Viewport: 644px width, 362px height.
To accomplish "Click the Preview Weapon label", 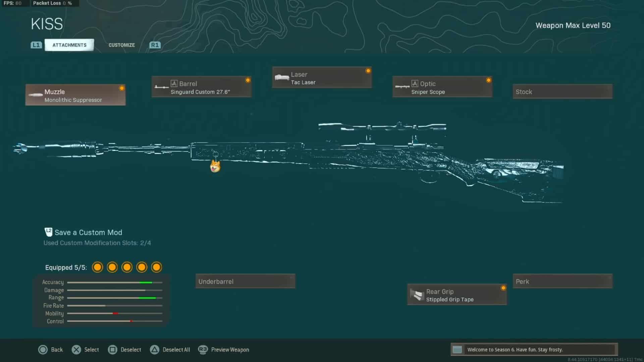I will point(230,350).
